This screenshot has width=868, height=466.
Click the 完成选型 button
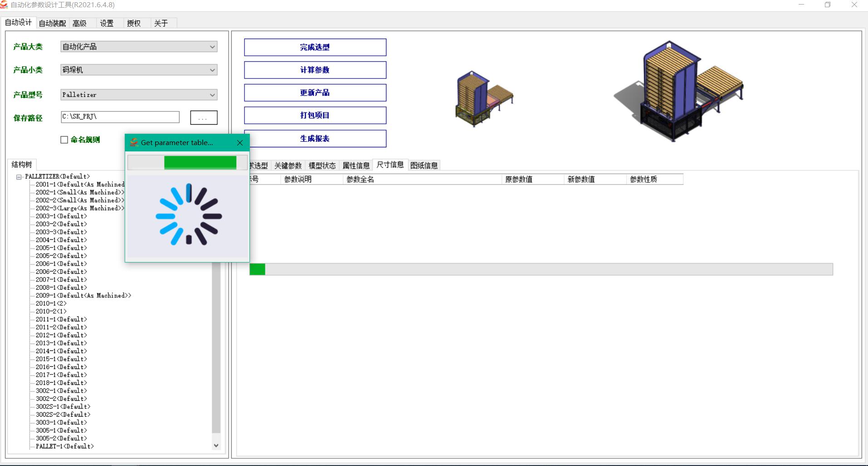pos(315,47)
